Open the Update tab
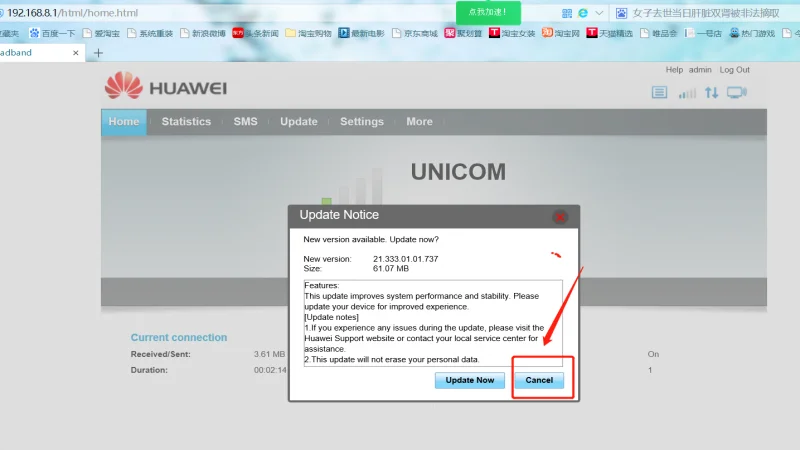Image resolution: width=800 pixels, height=450 pixels. [x=298, y=122]
